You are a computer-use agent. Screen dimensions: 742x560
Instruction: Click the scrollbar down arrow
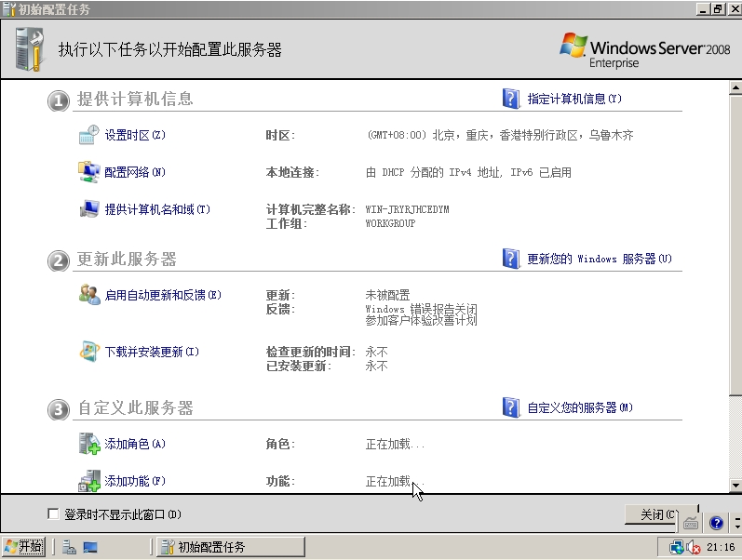pos(735,486)
